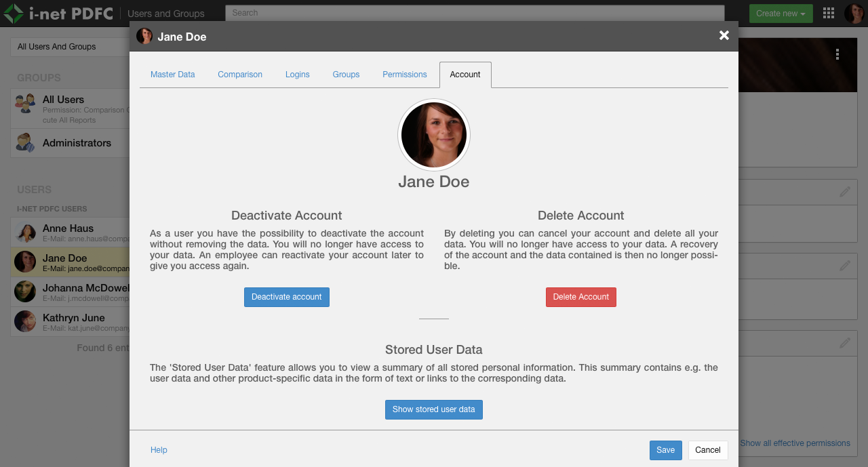This screenshot has width=868, height=467.
Task: Click Johanna McDowell avatar in user list
Action: [x=25, y=291]
